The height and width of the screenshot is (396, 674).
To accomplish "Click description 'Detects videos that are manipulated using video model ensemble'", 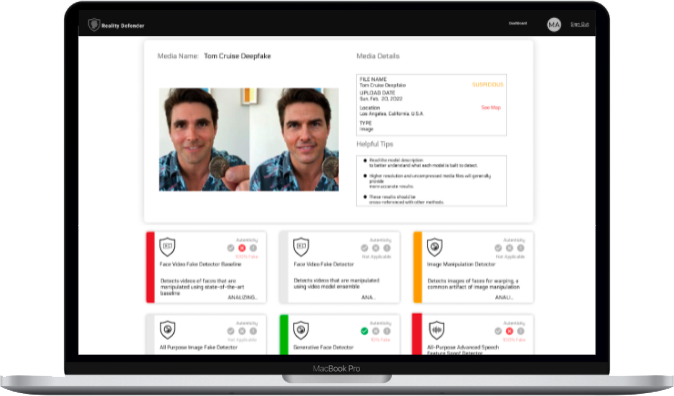I will click(x=336, y=283).
